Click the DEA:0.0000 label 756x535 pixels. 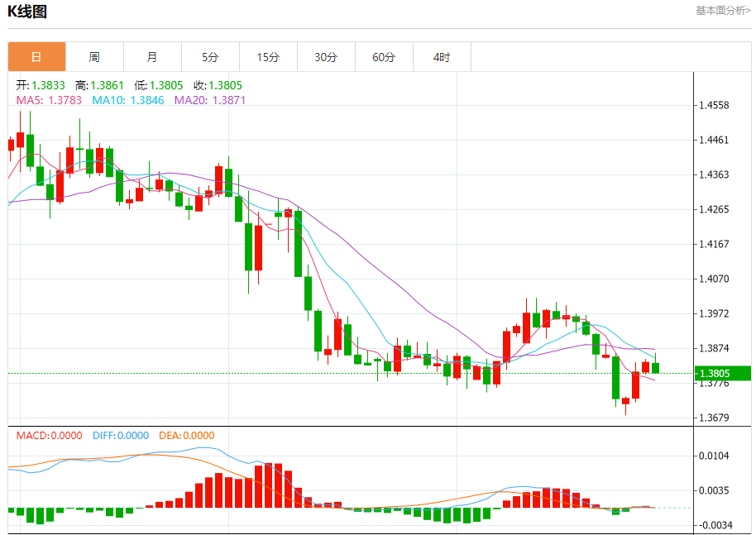[187, 436]
